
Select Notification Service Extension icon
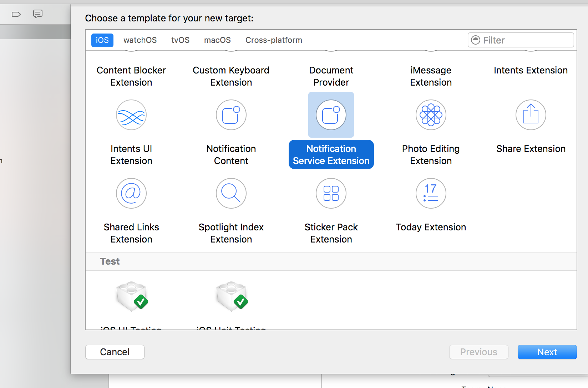tap(331, 115)
